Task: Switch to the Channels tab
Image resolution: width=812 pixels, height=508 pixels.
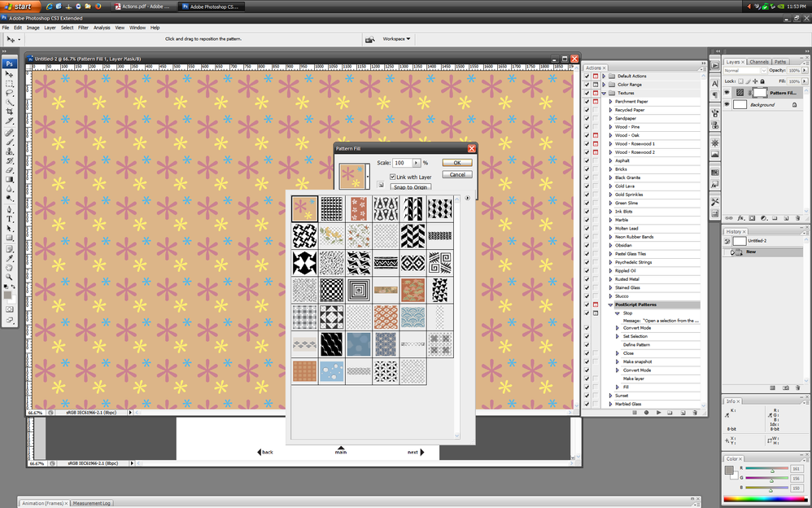Action: tap(757, 61)
